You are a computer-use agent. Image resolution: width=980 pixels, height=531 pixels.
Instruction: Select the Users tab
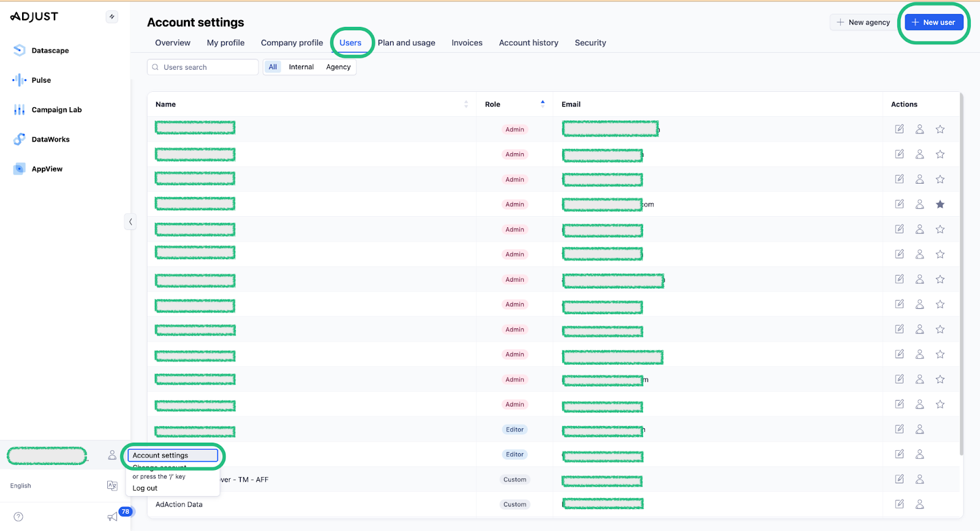pos(350,43)
